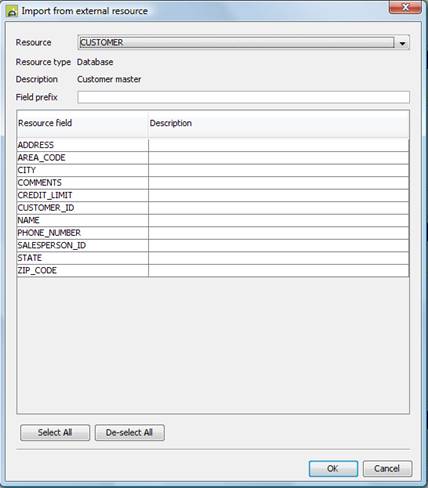Click the De-select All button
This screenshot has width=428, height=488.
tap(129, 433)
